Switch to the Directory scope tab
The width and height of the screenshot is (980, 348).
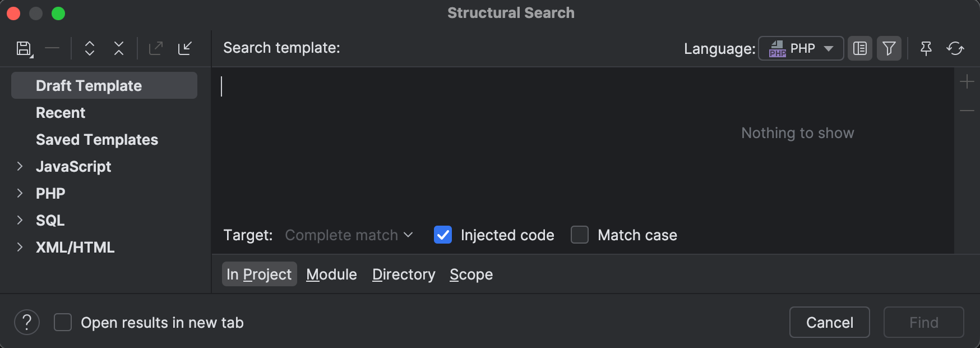403,274
